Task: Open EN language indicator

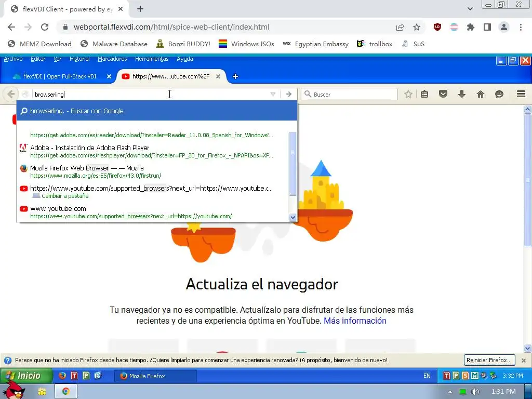Action: click(427, 376)
